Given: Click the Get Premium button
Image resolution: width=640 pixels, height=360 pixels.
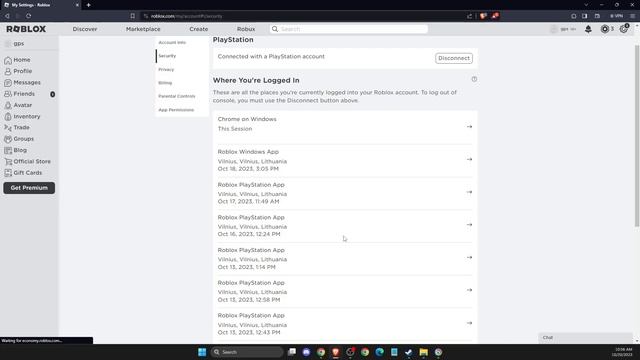Looking at the screenshot, I should point(29,188).
